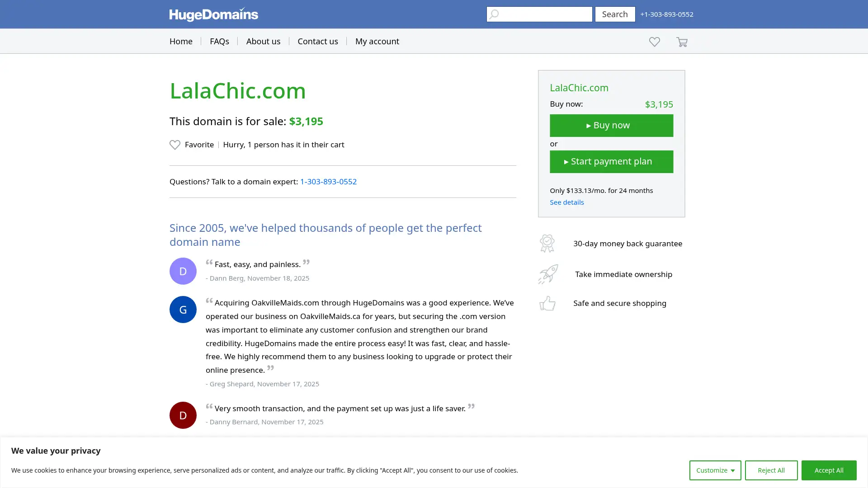Open the quote mark before Fast, easy, and painless
868x488 pixels.
(x=209, y=263)
